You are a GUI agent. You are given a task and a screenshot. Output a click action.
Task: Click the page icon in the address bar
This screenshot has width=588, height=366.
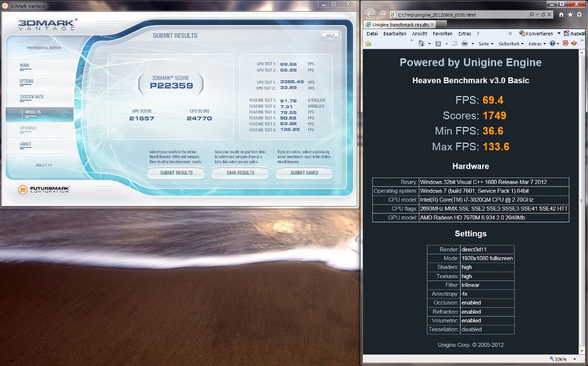[393, 15]
